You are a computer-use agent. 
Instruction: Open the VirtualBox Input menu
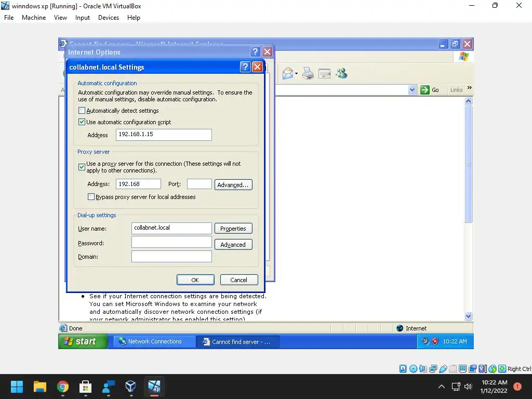coord(83,18)
